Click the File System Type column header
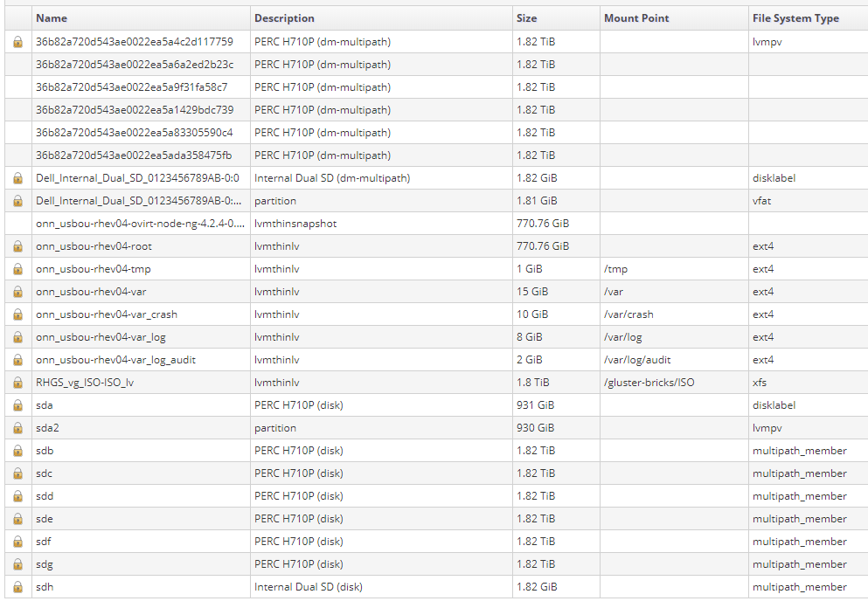 click(795, 18)
